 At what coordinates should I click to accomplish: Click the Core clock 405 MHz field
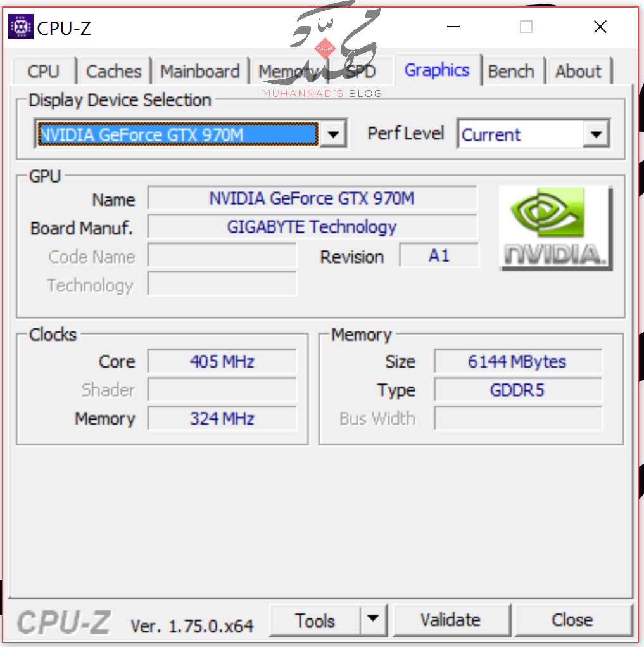click(222, 362)
